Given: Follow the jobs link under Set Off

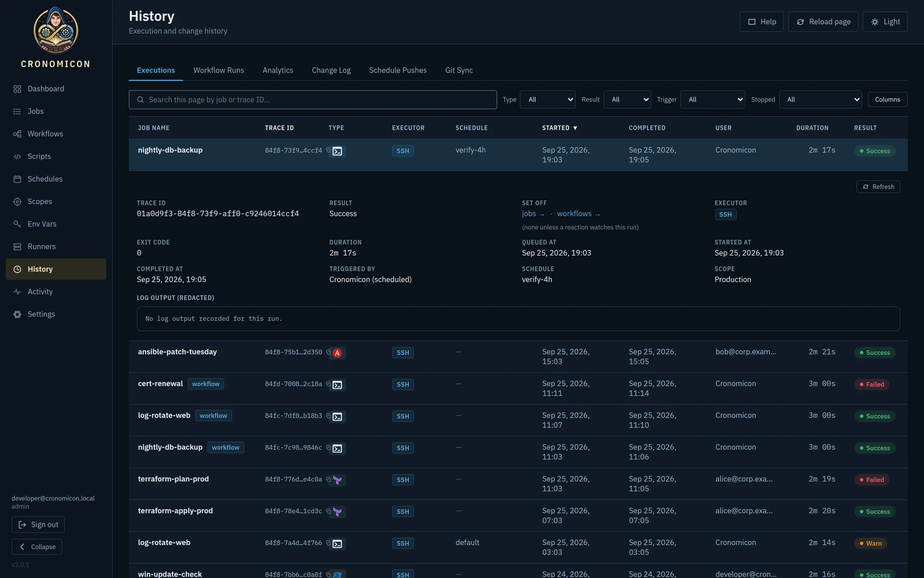Looking at the screenshot, I should tap(533, 213).
